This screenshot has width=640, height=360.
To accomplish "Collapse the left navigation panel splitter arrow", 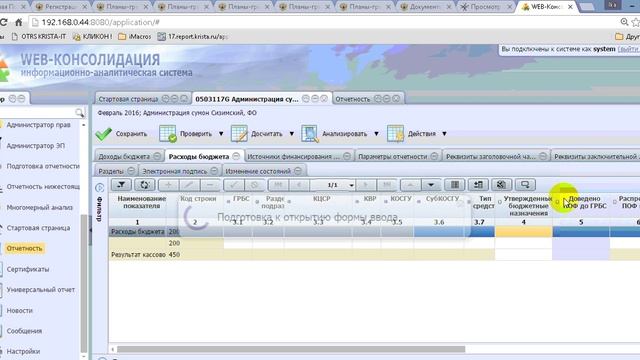I will (90, 231).
